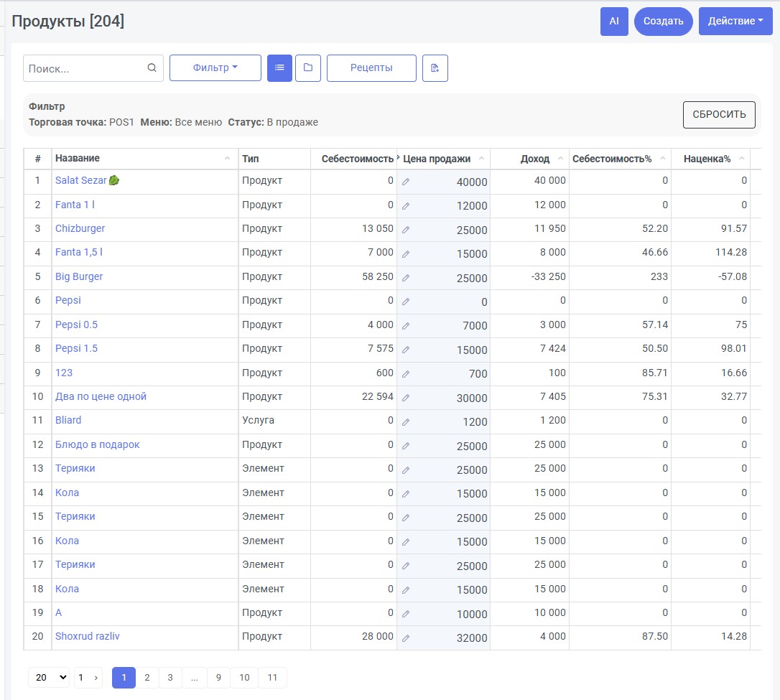Open the Chizburger product link

click(x=80, y=229)
